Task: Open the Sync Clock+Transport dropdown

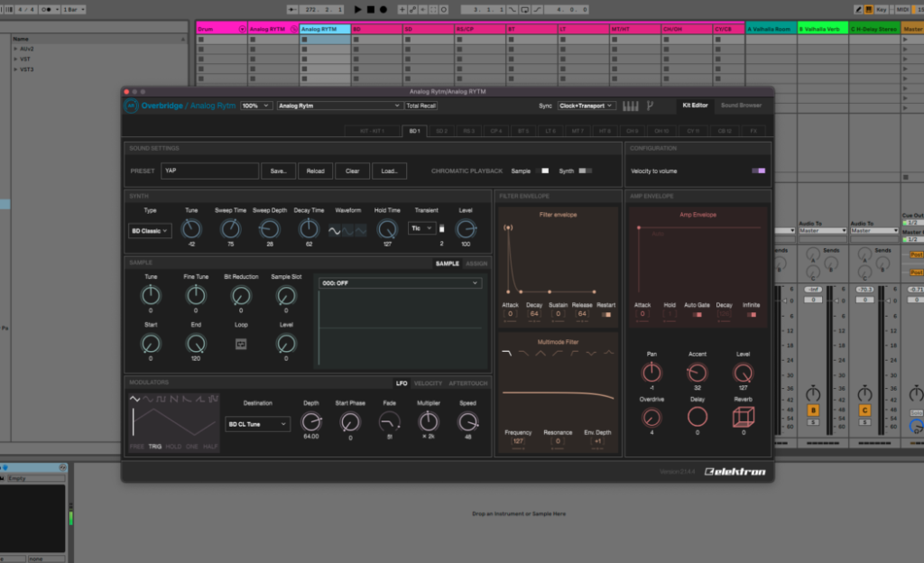Action: 587,106
